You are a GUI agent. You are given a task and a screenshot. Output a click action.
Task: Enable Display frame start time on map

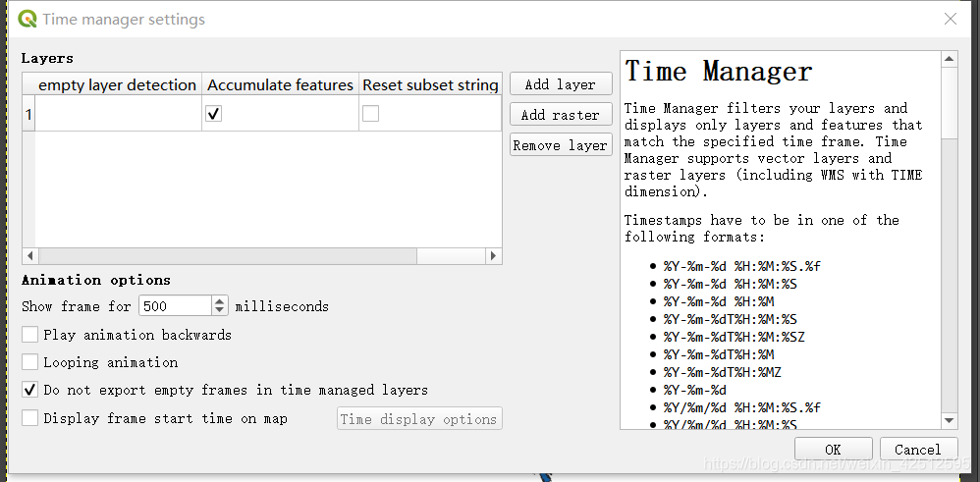(x=30, y=418)
